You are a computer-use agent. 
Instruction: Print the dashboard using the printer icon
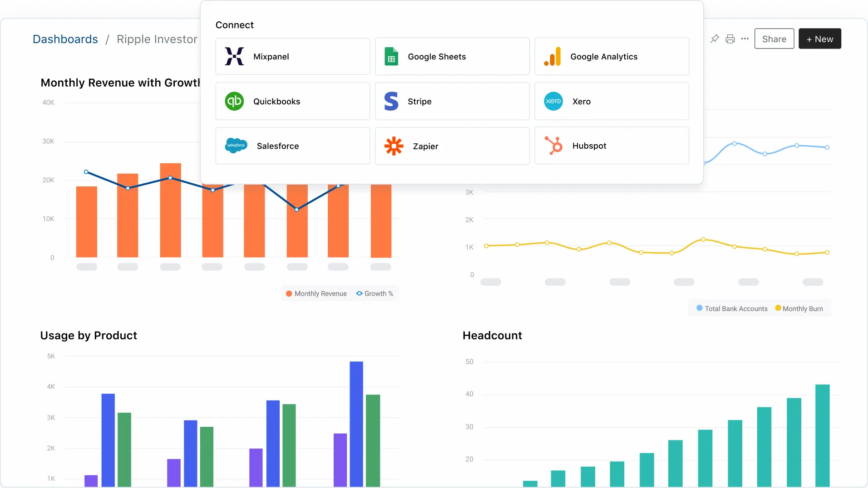(730, 39)
